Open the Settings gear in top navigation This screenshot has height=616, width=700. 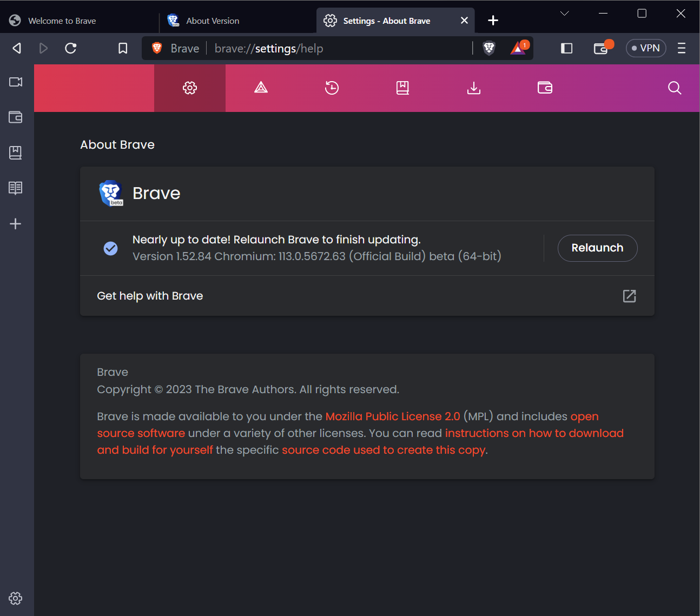click(x=190, y=88)
